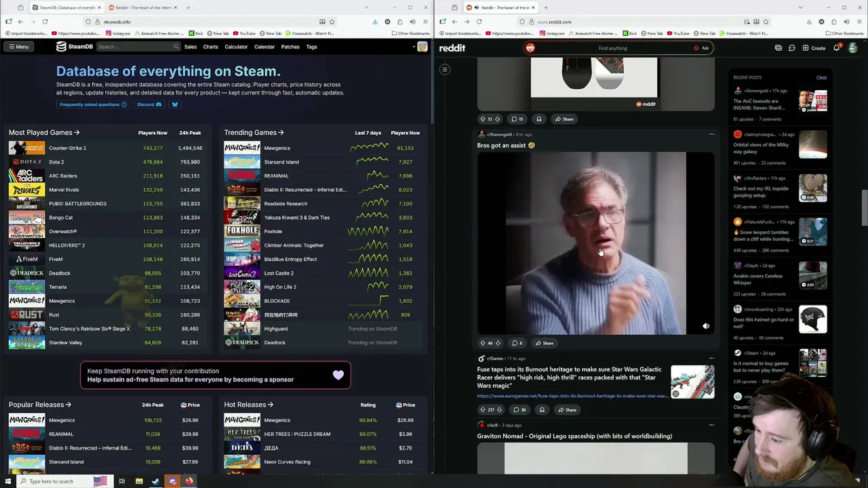Open ARC Raiders in Most Played
Screen dimensions: 868x488
[x=63, y=176]
